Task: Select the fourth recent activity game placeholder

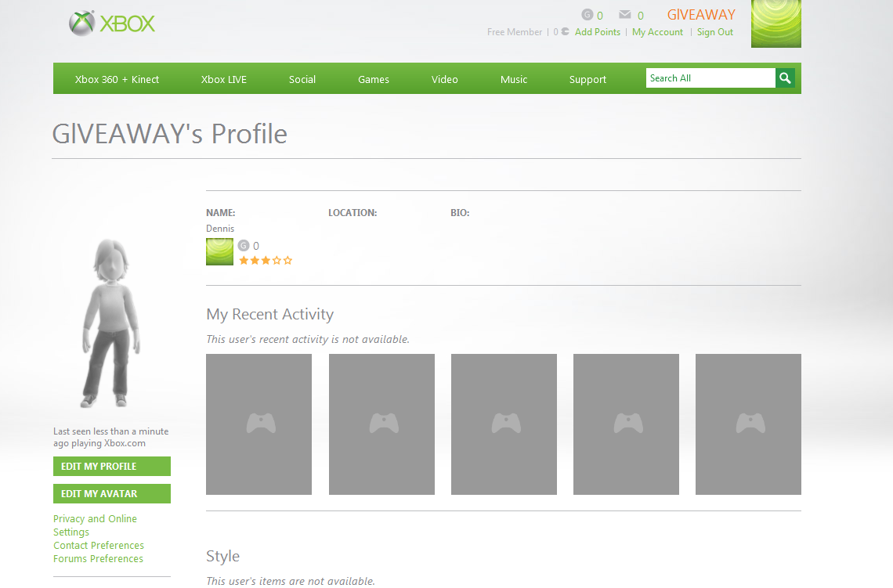Action: [x=626, y=424]
